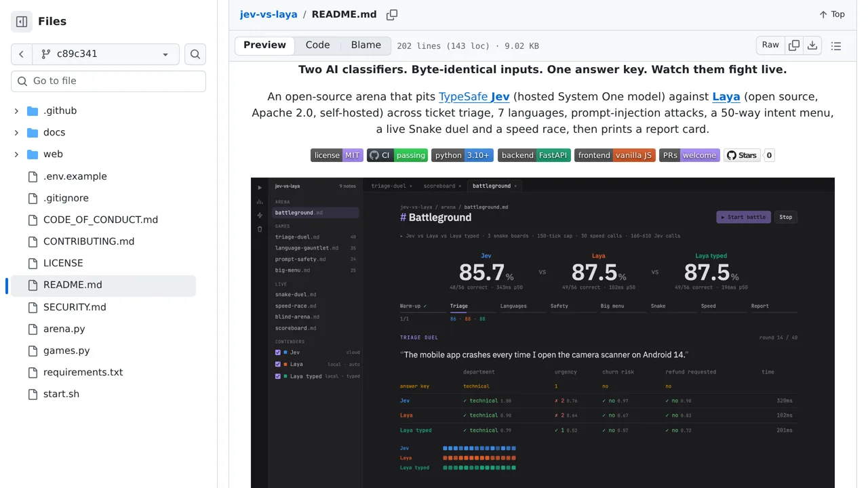Open the games.py file

pyautogui.click(x=66, y=350)
